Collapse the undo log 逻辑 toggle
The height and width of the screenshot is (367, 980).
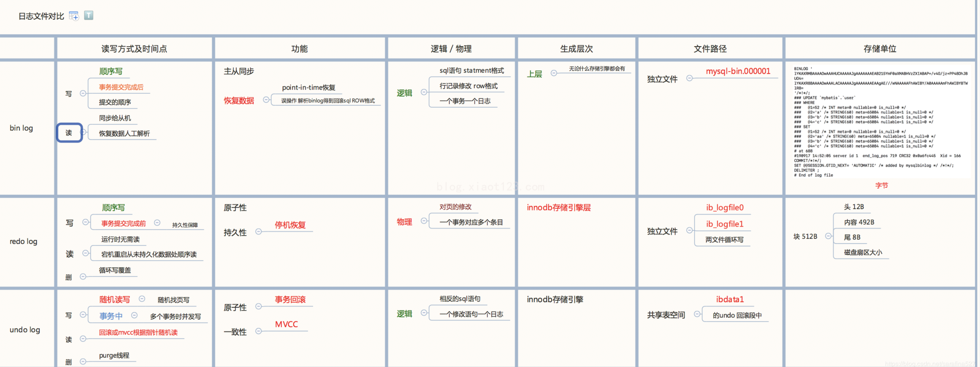(x=424, y=313)
